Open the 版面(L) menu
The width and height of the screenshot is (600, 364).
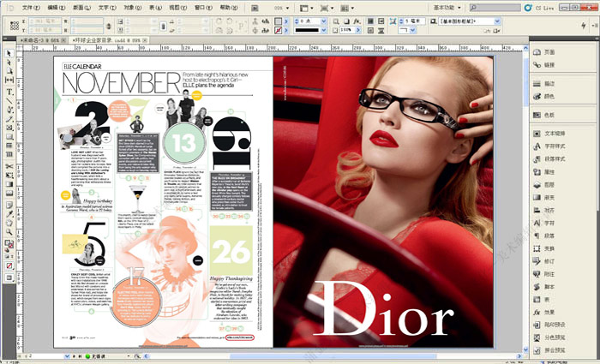(x=81, y=8)
